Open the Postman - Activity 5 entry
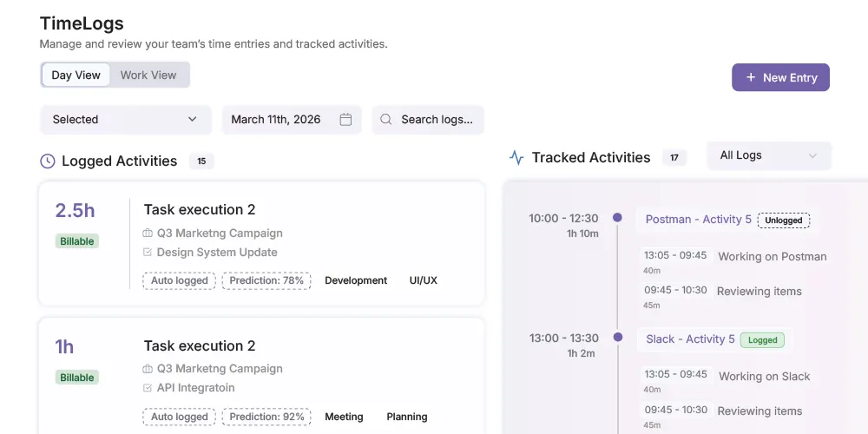The height and width of the screenshot is (434, 868). pos(699,220)
